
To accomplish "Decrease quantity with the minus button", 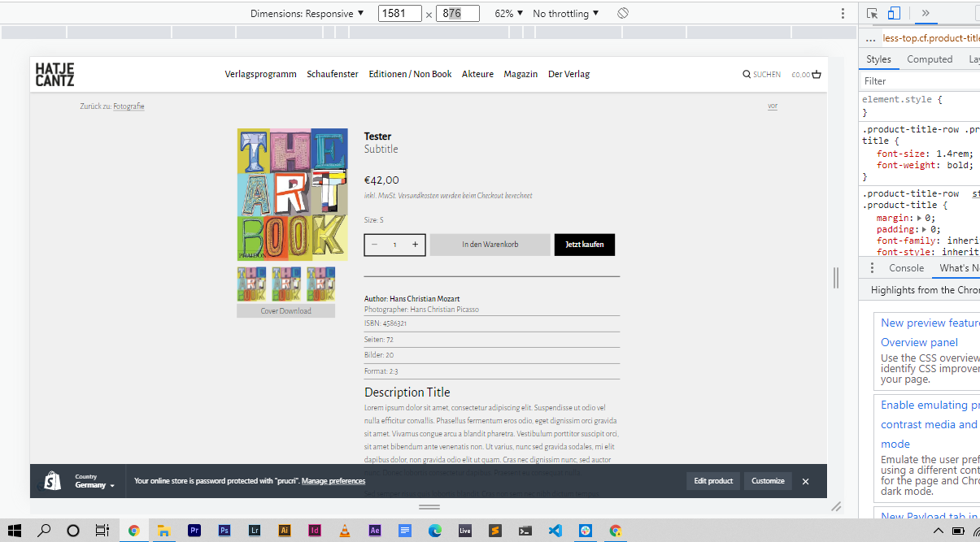I will (x=375, y=245).
